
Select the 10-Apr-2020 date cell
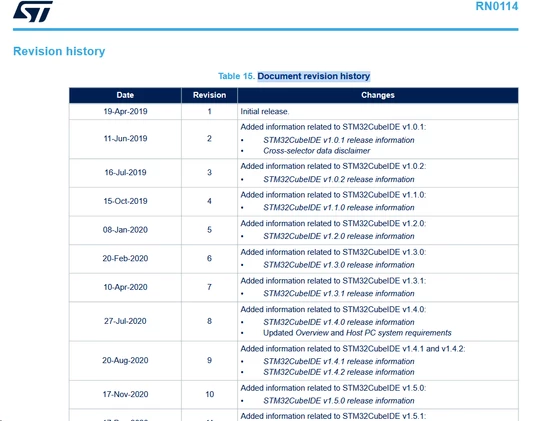click(125, 287)
